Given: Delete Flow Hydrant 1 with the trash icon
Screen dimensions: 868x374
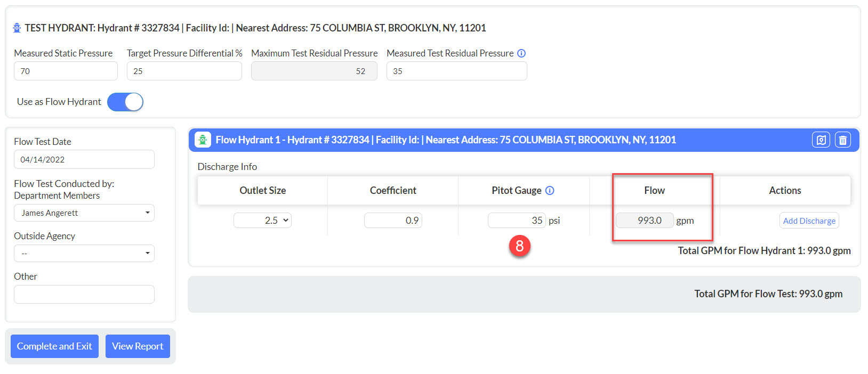Looking at the screenshot, I should (x=842, y=140).
